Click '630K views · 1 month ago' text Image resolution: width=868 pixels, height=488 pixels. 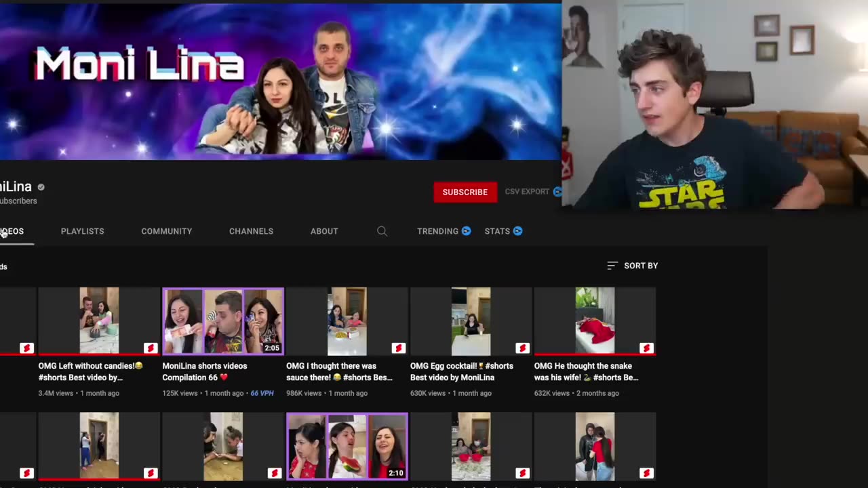[451, 393]
